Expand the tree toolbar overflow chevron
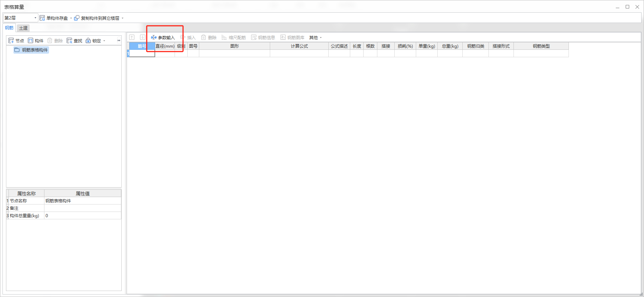This screenshot has height=297, width=644. point(119,41)
